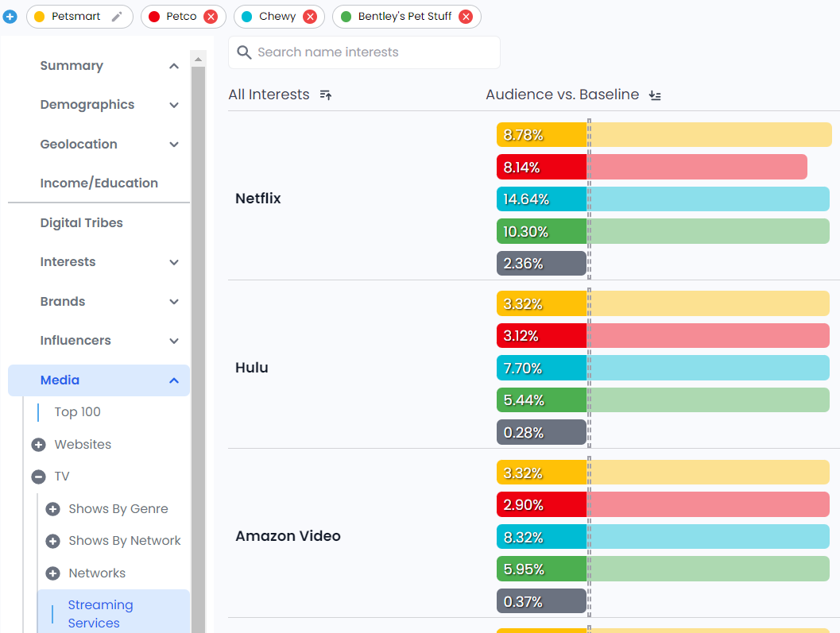This screenshot has width=840, height=633.
Task: Sort by Audience vs. Baseline icon
Action: [655, 95]
